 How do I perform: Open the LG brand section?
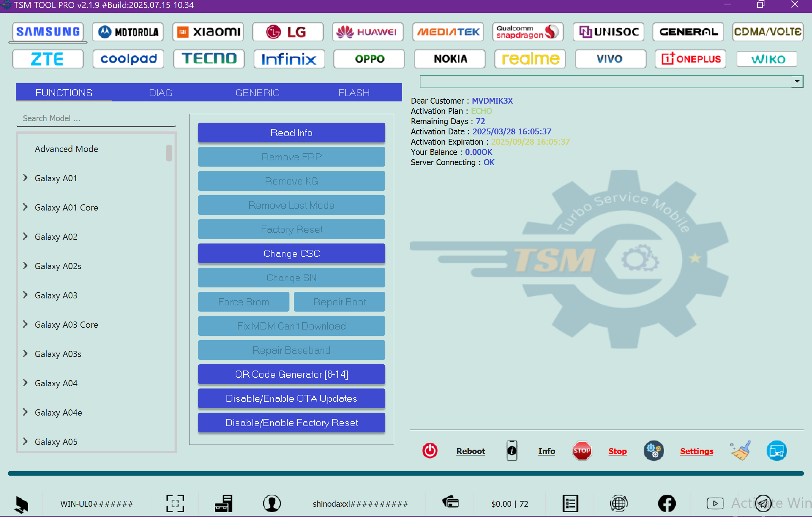pyautogui.click(x=288, y=32)
